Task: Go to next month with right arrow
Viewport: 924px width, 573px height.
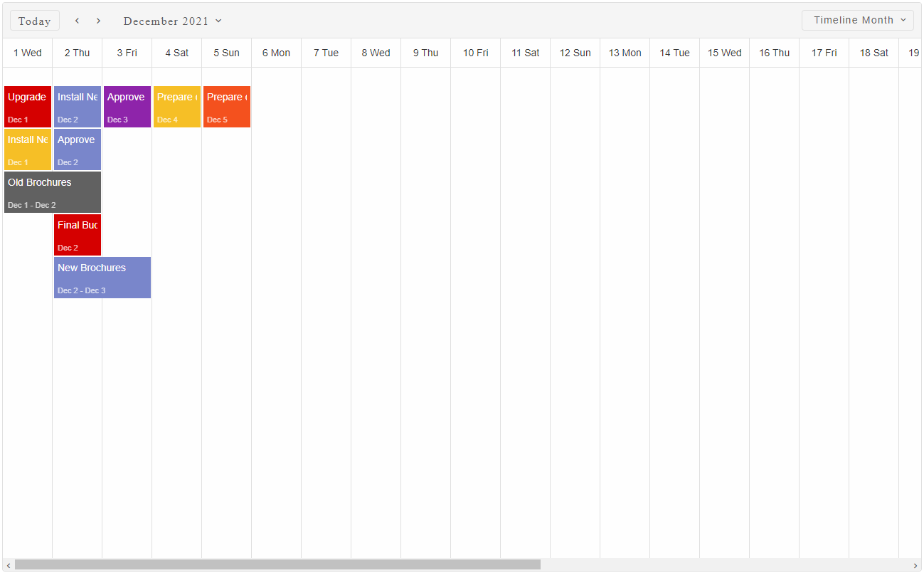Action: (98, 21)
